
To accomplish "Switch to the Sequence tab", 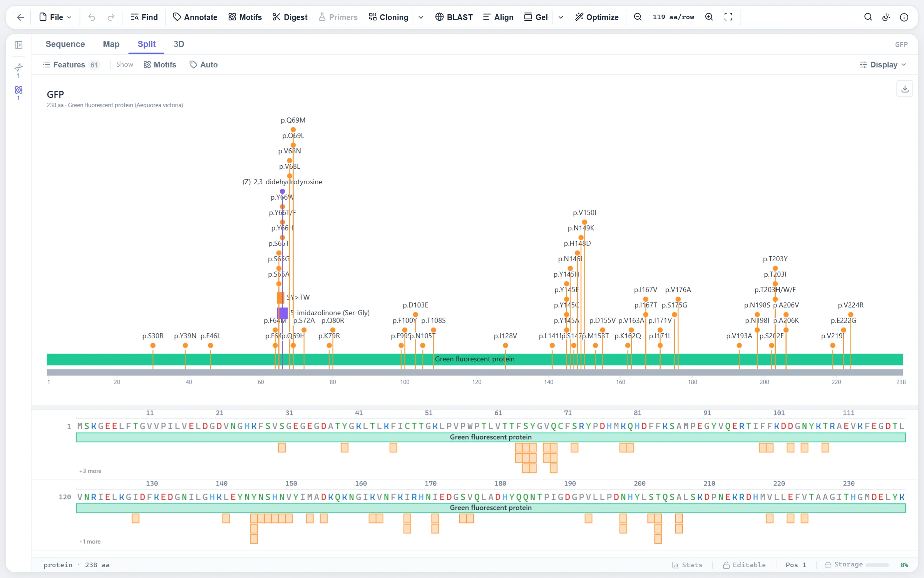I will (x=65, y=44).
